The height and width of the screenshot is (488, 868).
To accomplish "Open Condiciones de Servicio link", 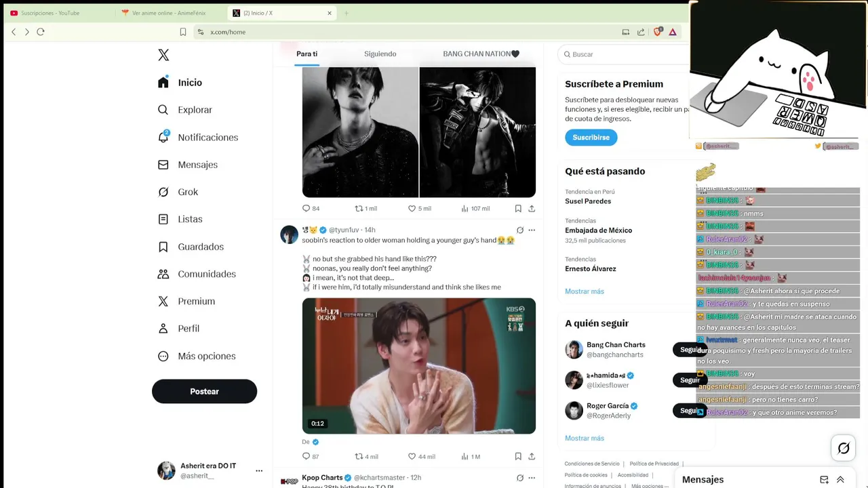I will pos(592,464).
